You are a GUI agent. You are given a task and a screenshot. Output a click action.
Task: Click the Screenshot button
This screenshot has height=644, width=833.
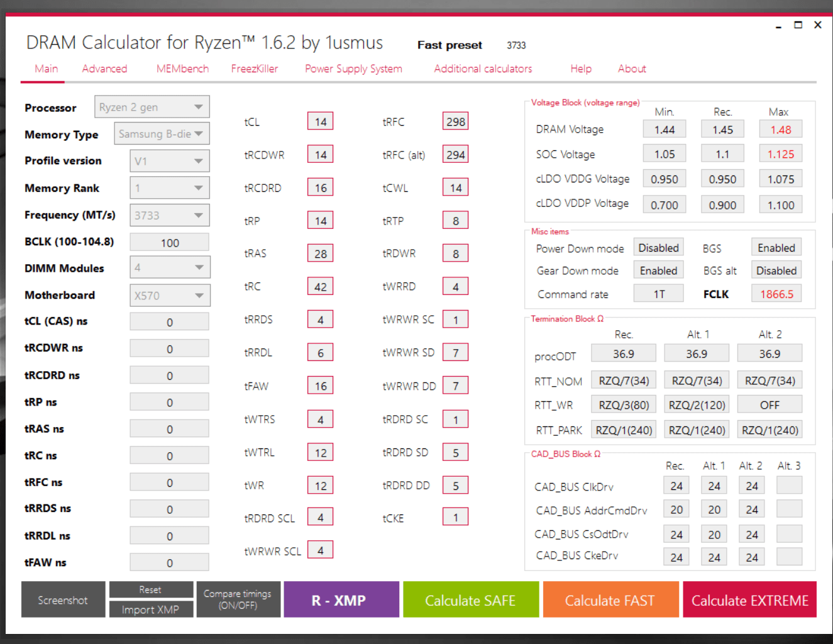(x=63, y=599)
